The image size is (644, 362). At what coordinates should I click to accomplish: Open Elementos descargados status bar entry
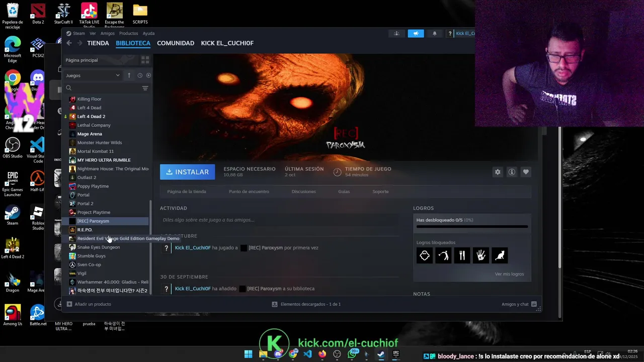tap(306, 304)
